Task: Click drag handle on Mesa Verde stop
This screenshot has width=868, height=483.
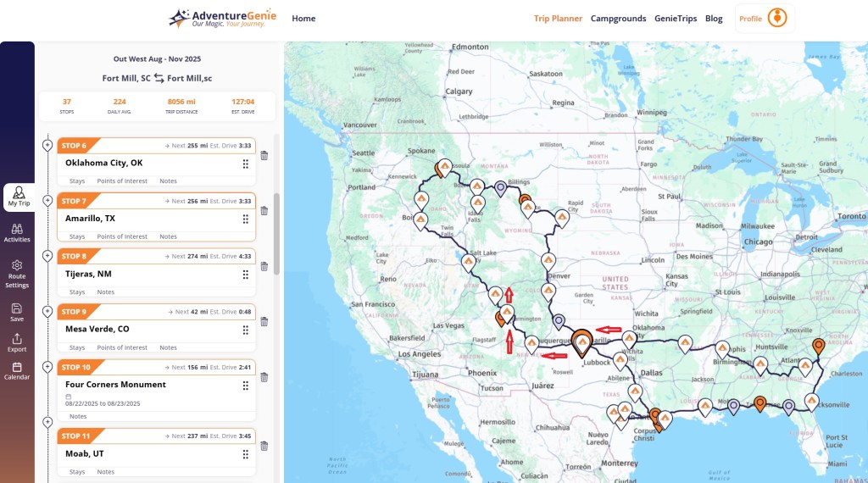Action: pos(246,330)
